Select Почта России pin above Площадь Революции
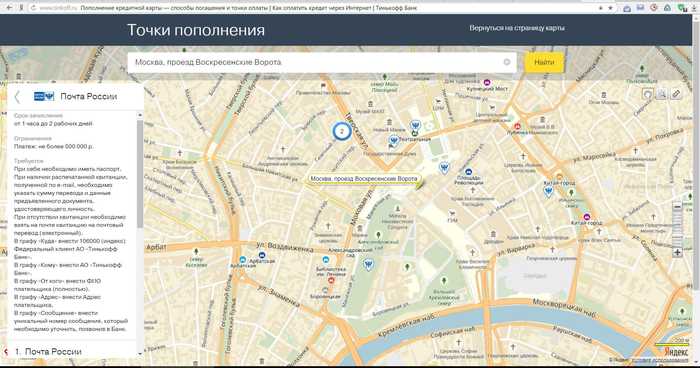Image resolution: width=700 pixels, height=368 pixels. click(x=444, y=168)
